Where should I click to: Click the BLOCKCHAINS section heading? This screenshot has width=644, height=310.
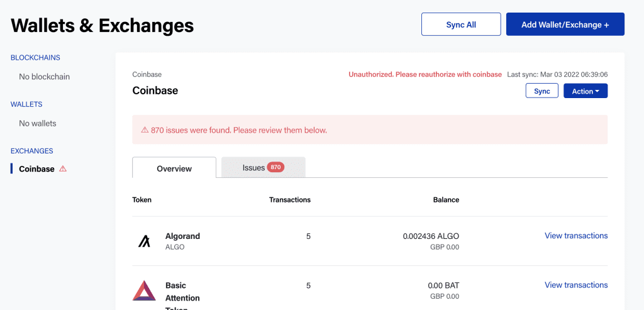[35, 57]
